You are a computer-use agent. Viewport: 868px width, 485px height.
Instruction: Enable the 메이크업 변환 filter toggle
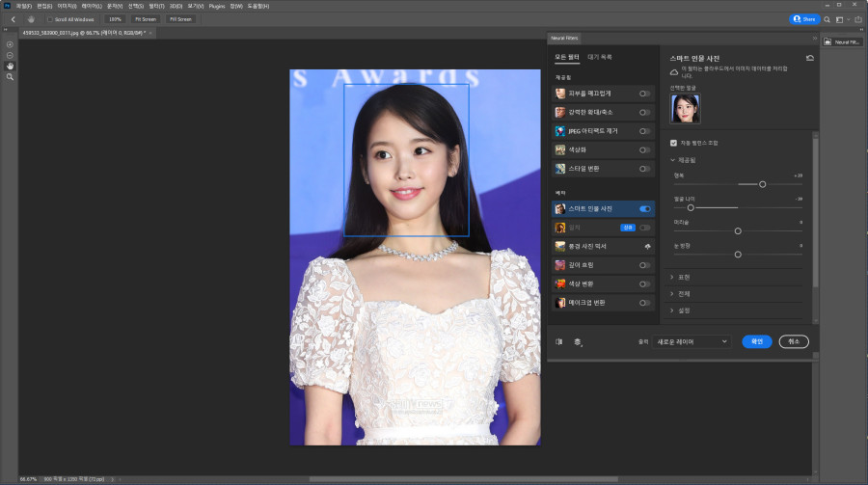click(x=645, y=303)
